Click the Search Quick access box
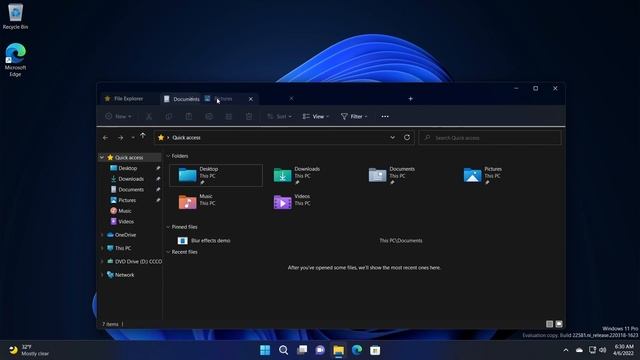 490,138
